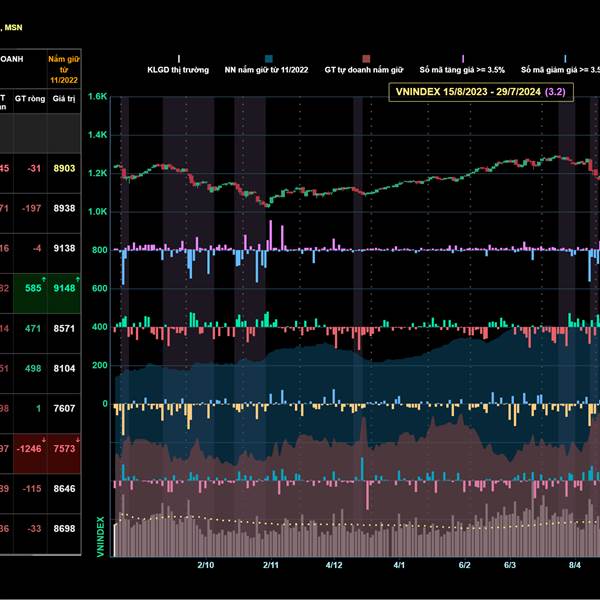Viewport: 600px width, 600px height.
Task: Click the down arrow in the -1246 cell
Action: [43, 439]
